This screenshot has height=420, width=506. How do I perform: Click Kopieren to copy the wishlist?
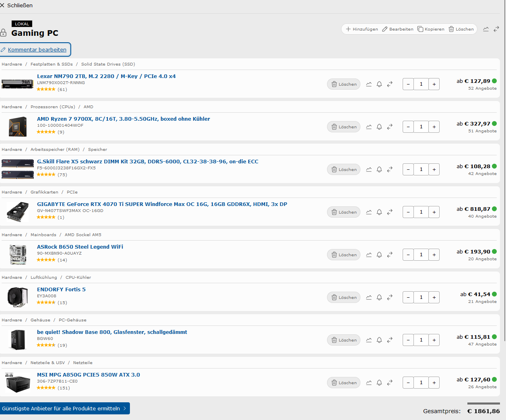pyautogui.click(x=431, y=29)
